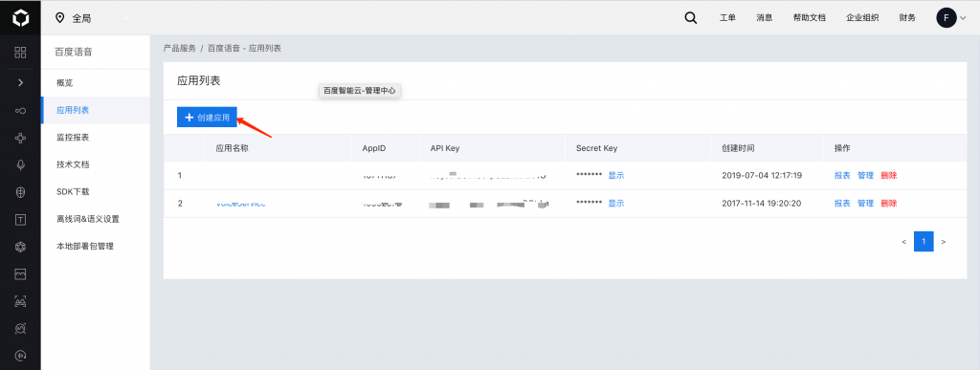Show Secret Key for first app

616,176
